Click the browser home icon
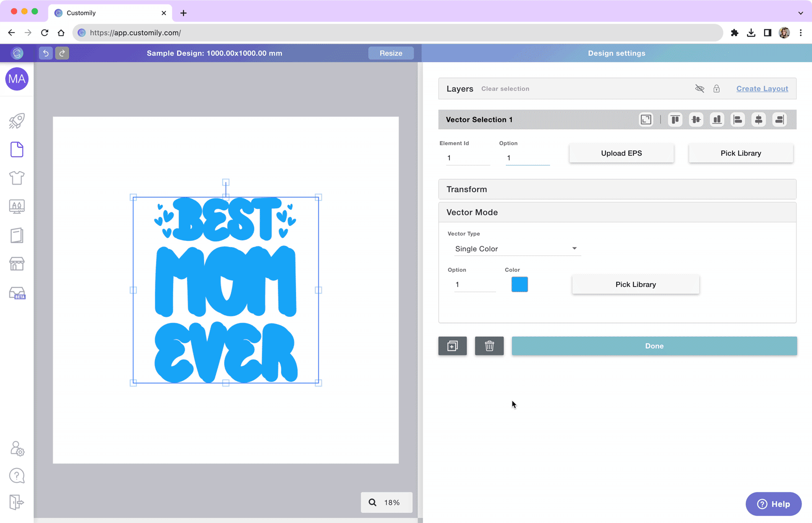The height and width of the screenshot is (523, 812). click(61, 33)
